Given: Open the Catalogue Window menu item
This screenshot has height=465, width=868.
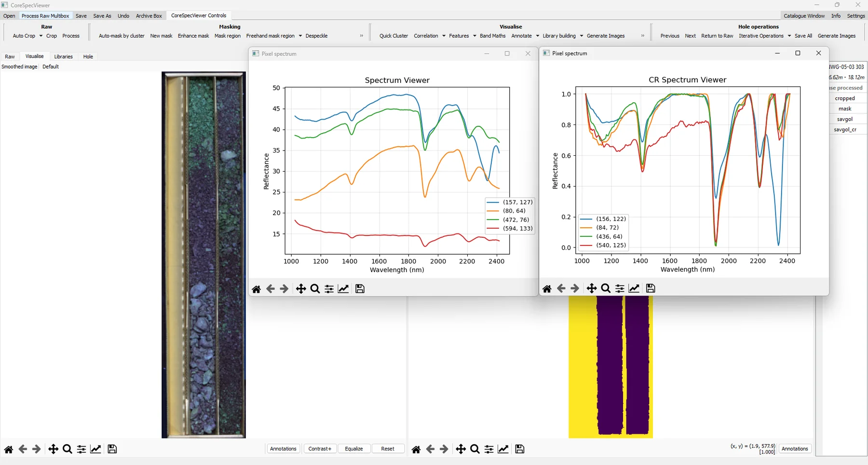Looking at the screenshot, I should pyautogui.click(x=804, y=16).
